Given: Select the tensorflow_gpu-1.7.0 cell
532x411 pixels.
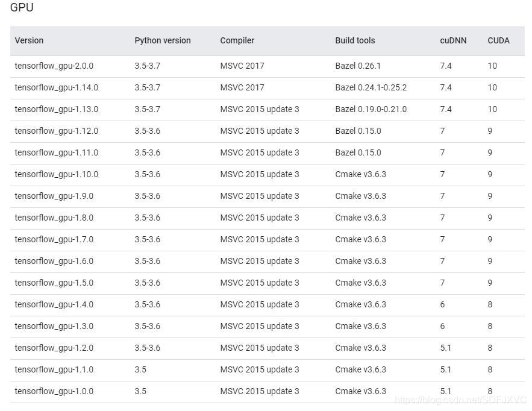Looking at the screenshot, I should point(54,240).
